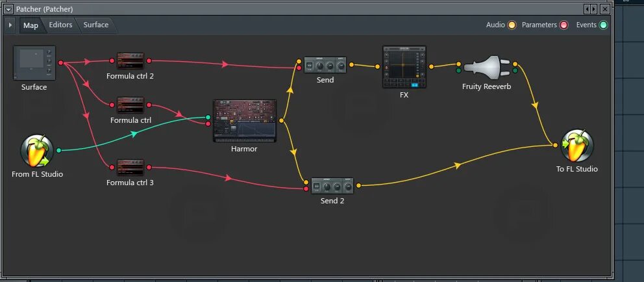Screen dimensions: 644x282
Task: Switch to the Editors tab
Action: (x=60, y=25)
